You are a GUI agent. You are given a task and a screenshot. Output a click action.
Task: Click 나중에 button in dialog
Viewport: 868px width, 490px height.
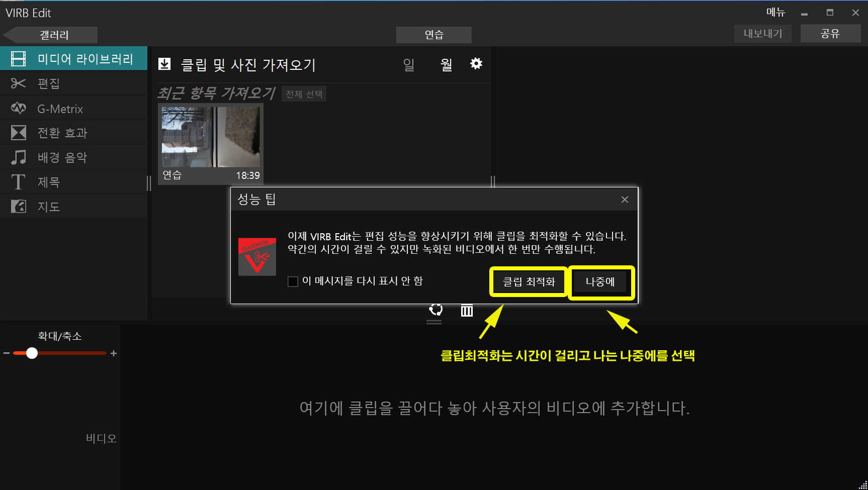pyautogui.click(x=600, y=282)
